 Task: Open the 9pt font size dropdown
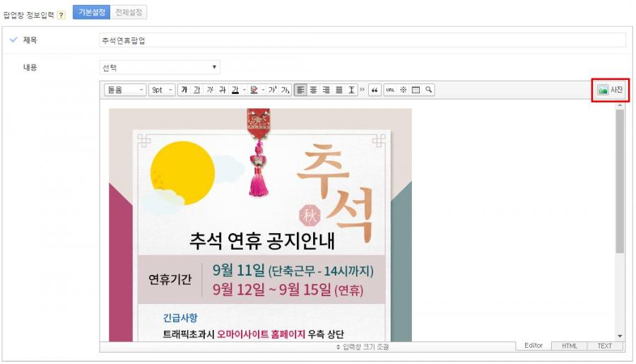coord(162,90)
